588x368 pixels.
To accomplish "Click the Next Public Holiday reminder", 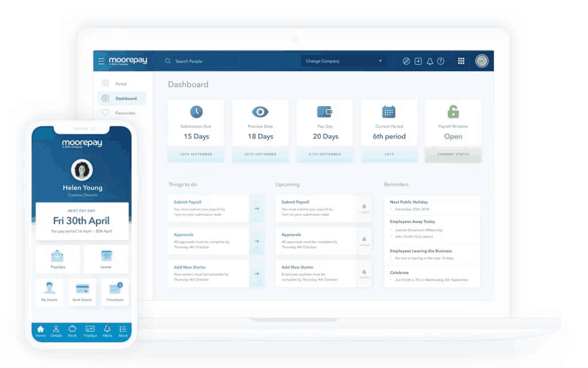I will pos(409,202).
